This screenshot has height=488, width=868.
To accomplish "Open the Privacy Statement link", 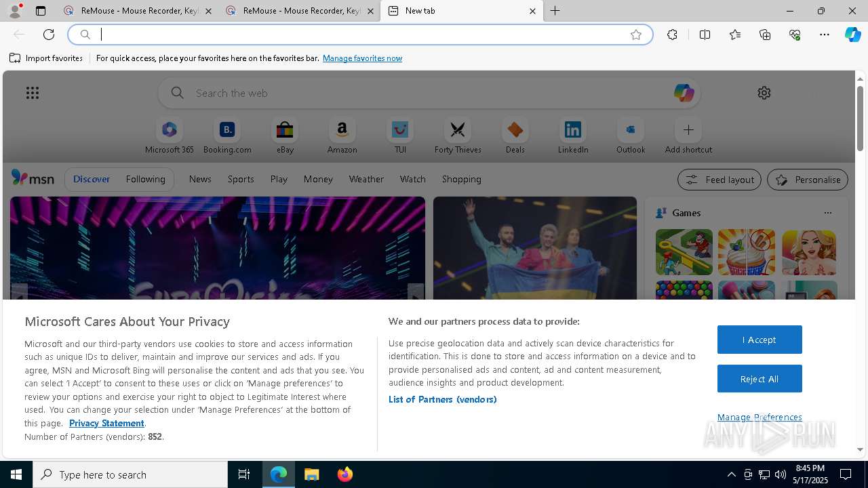I will tap(106, 423).
